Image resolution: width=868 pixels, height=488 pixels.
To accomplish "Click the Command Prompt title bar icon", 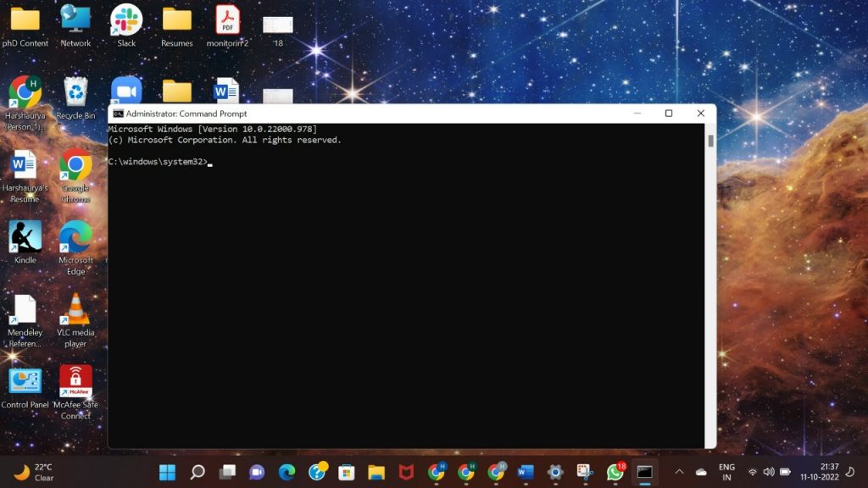I will (x=118, y=114).
